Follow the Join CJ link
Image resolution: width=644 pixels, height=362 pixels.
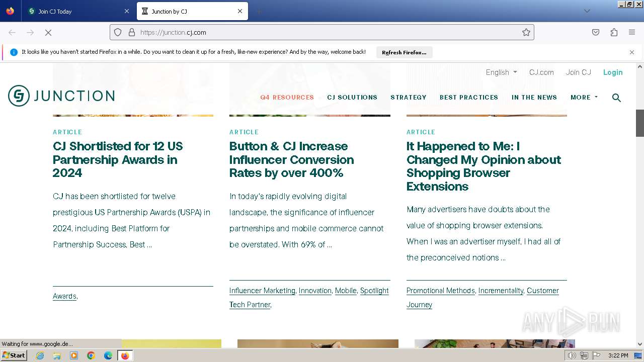[x=579, y=72]
